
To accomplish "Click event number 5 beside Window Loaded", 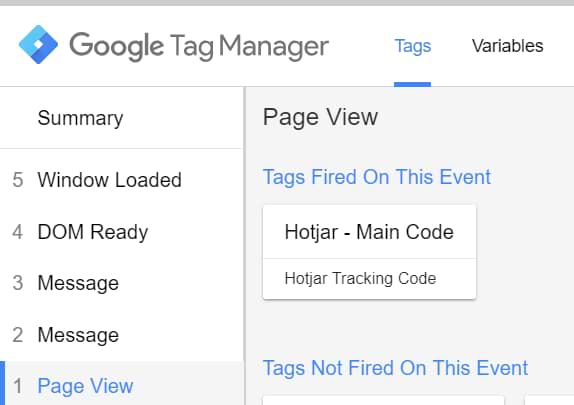I will (18, 180).
